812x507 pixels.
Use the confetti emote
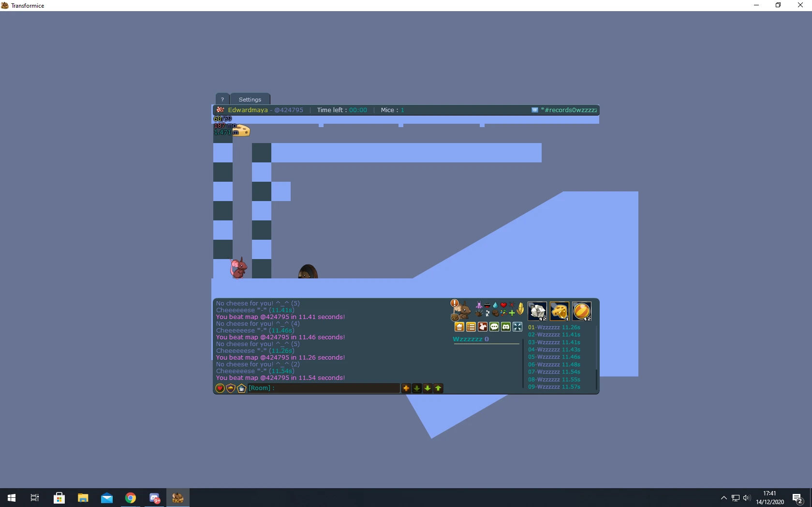click(503, 313)
